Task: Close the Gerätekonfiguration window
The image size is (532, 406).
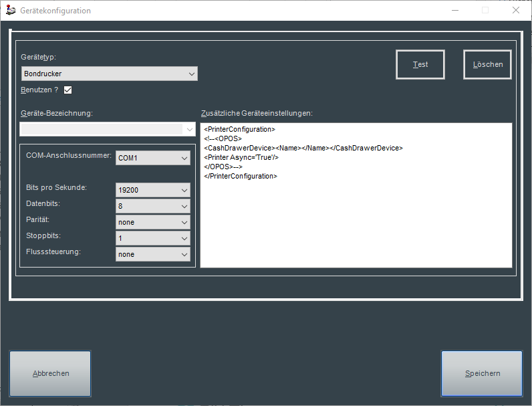Action: 515,11
